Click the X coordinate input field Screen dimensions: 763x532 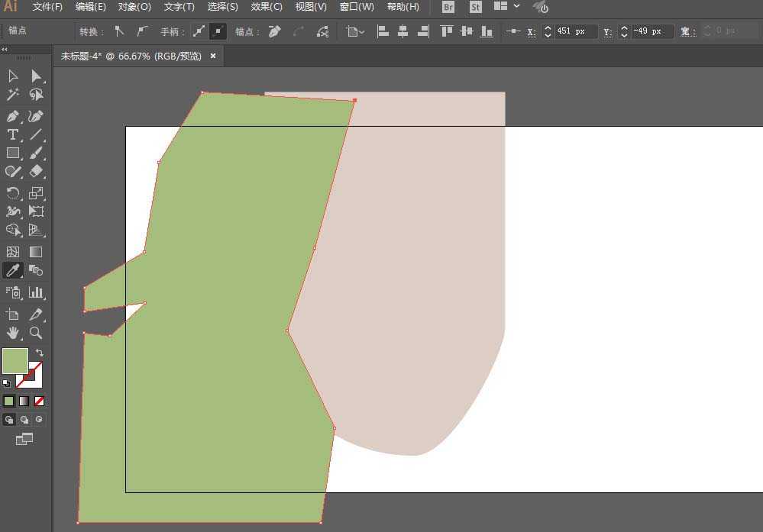tap(574, 31)
